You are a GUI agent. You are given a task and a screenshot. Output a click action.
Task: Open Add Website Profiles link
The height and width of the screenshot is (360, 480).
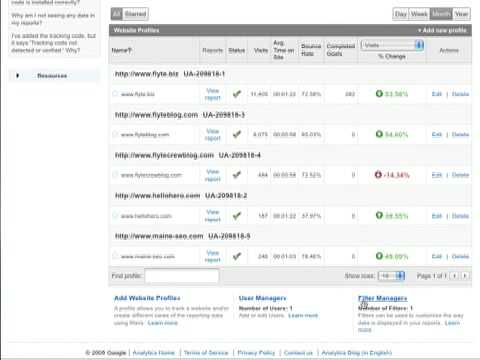pos(147,298)
